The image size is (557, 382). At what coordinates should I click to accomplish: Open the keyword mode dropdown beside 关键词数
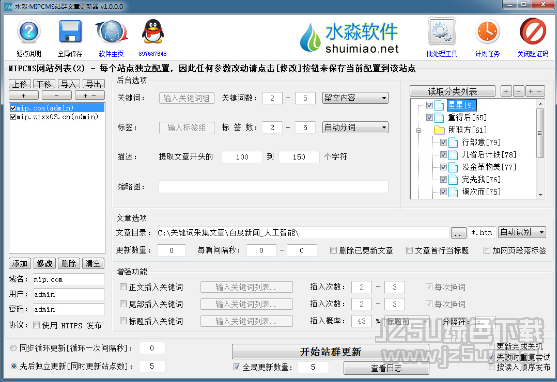(x=355, y=98)
